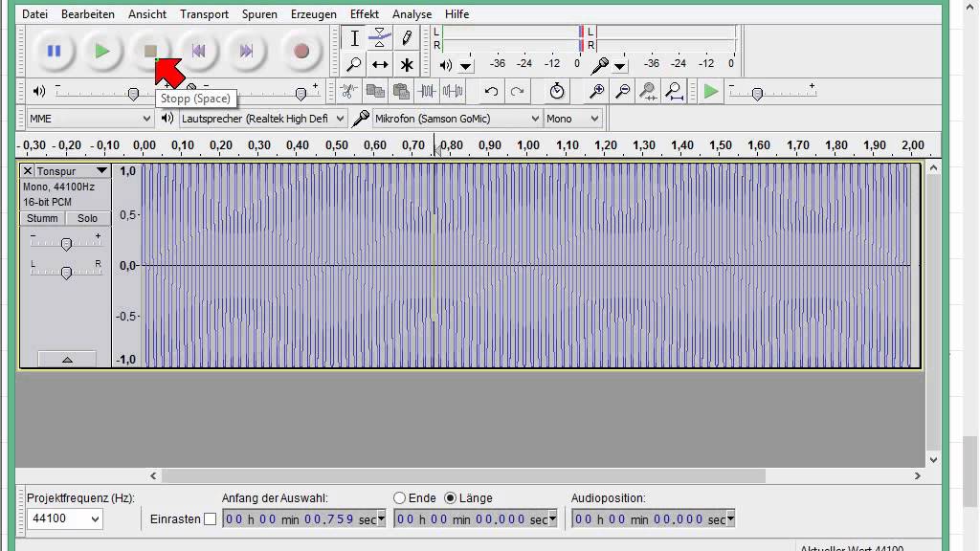Viewport: 980px width, 551px height.
Task: Undo the last action
Action: point(491,91)
